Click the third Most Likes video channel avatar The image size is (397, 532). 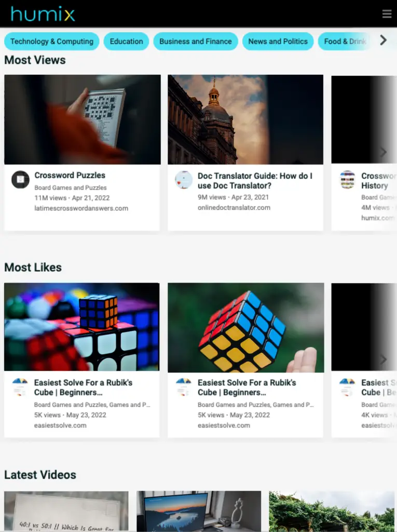point(347,387)
